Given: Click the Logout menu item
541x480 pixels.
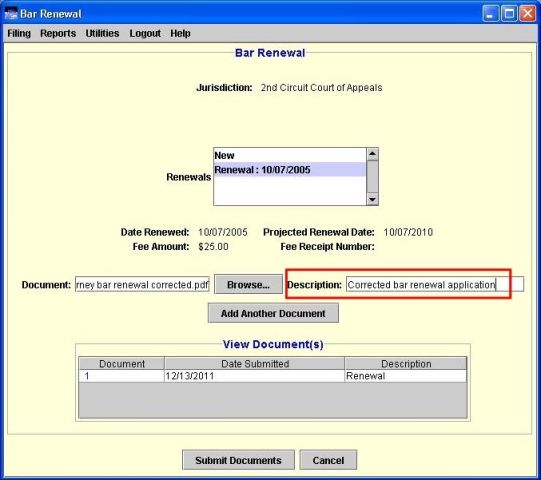Looking at the screenshot, I should (x=145, y=33).
